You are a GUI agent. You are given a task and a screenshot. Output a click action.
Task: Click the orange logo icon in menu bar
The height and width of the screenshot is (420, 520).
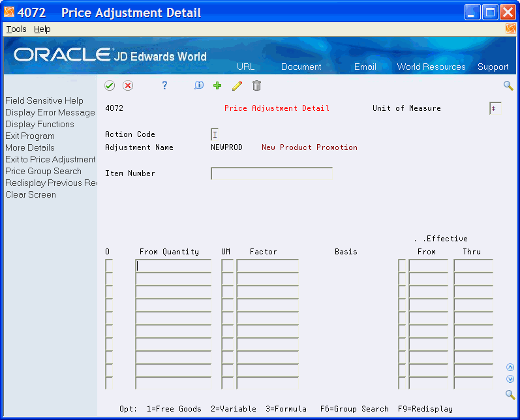[x=510, y=29]
